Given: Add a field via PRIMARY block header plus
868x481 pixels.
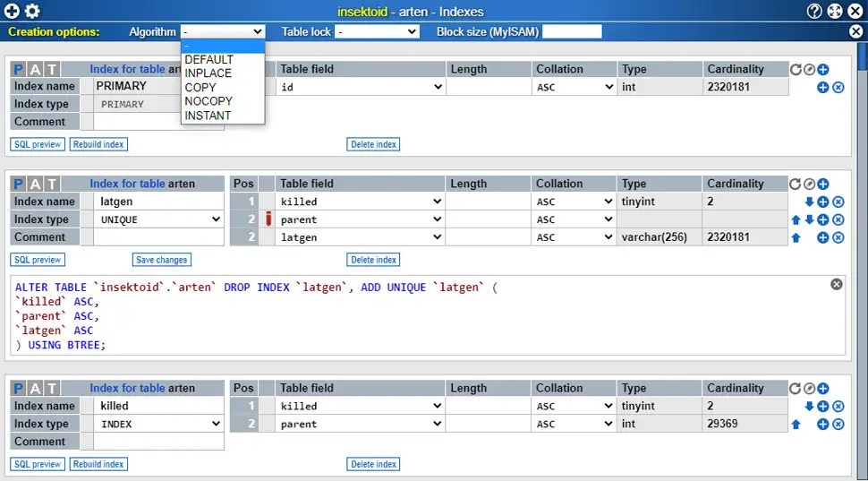Looking at the screenshot, I should click(823, 69).
